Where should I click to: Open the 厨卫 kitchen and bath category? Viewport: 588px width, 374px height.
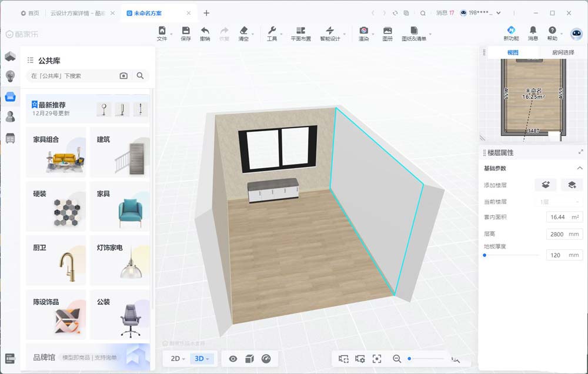click(x=56, y=260)
